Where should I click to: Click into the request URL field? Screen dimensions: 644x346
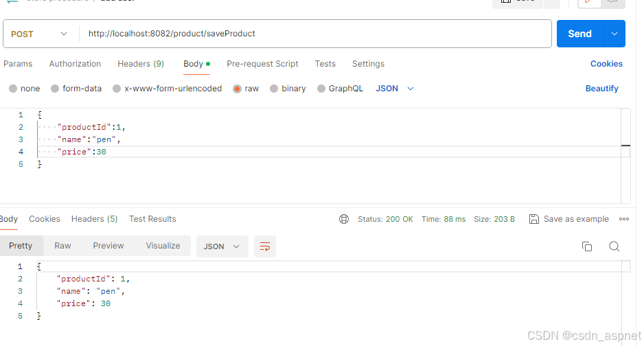point(317,34)
